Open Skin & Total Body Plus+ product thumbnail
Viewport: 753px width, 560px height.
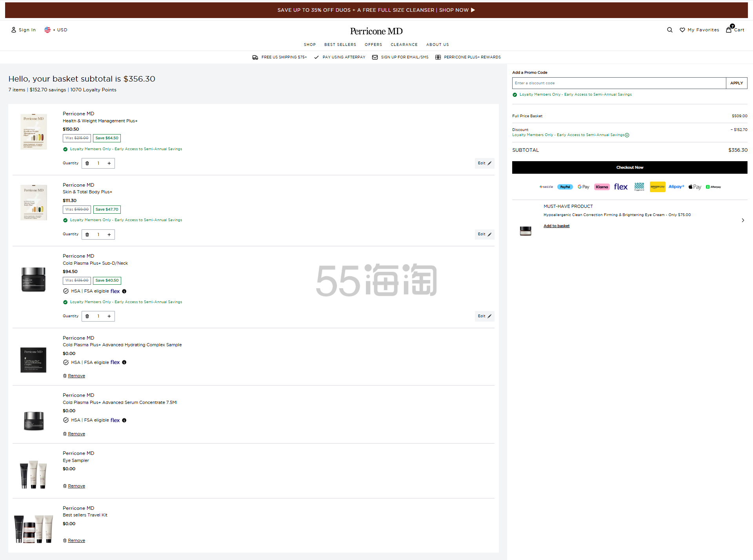(34, 202)
